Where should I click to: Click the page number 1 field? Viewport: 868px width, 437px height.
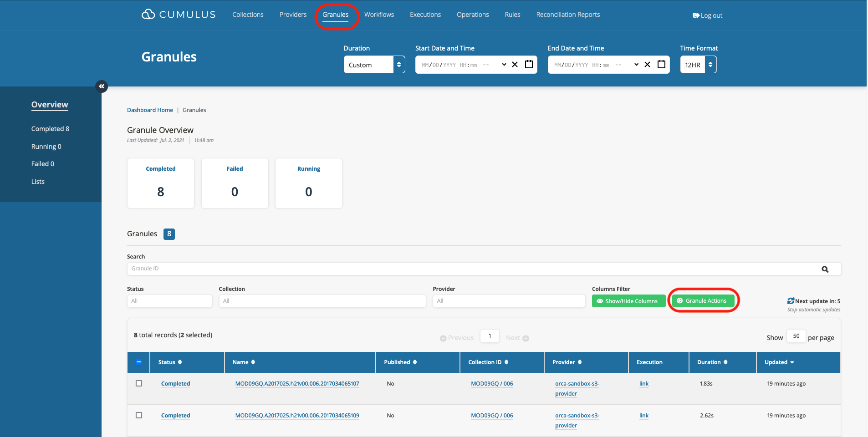click(x=490, y=336)
